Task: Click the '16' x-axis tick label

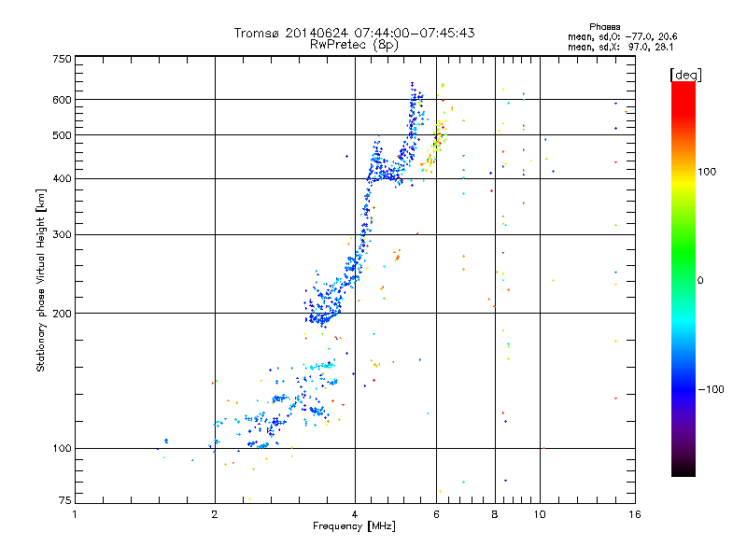Action: [635, 514]
